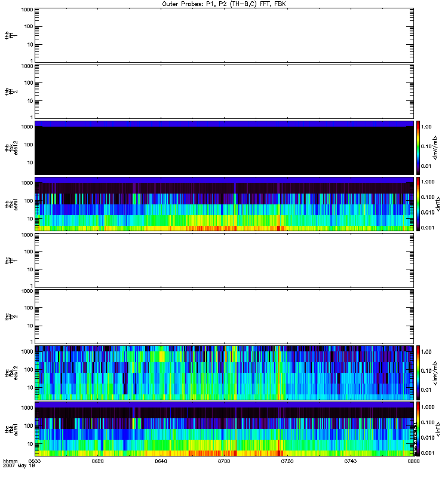Click the '2007 May 18' date label
This screenshot has width=448, height=478.
[16, 467]
